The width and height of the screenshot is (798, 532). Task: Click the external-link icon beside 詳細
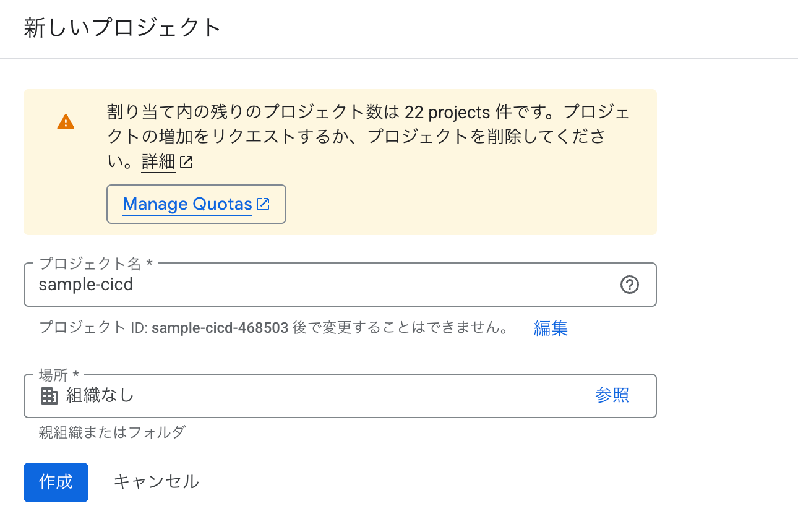click(x=186, y=163)
